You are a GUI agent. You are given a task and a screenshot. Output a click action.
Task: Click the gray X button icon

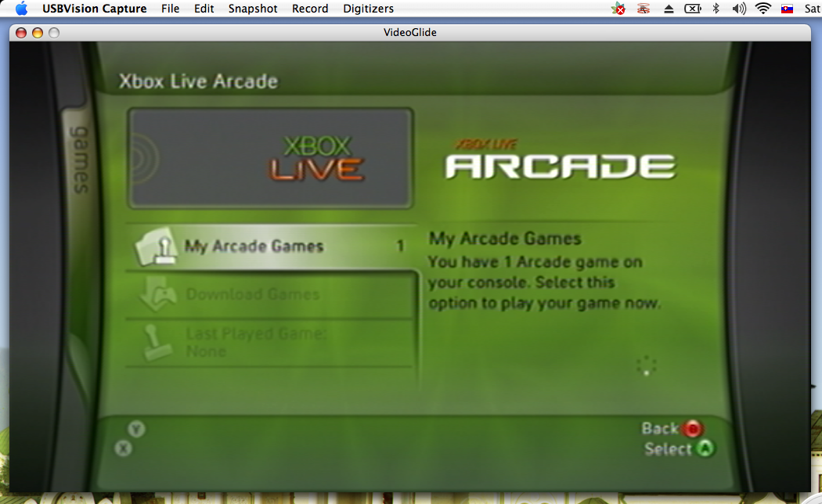(x=123, y=448)
